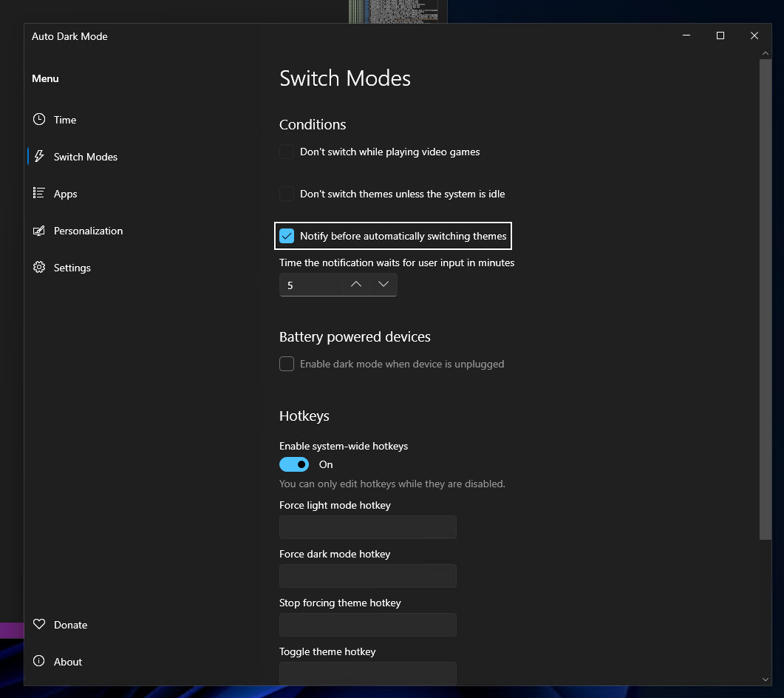The width and height of the screenshot is (784, 698).
Task: Turn off system-wide hotkeys toggle
Action: click(x=294, y=464)
